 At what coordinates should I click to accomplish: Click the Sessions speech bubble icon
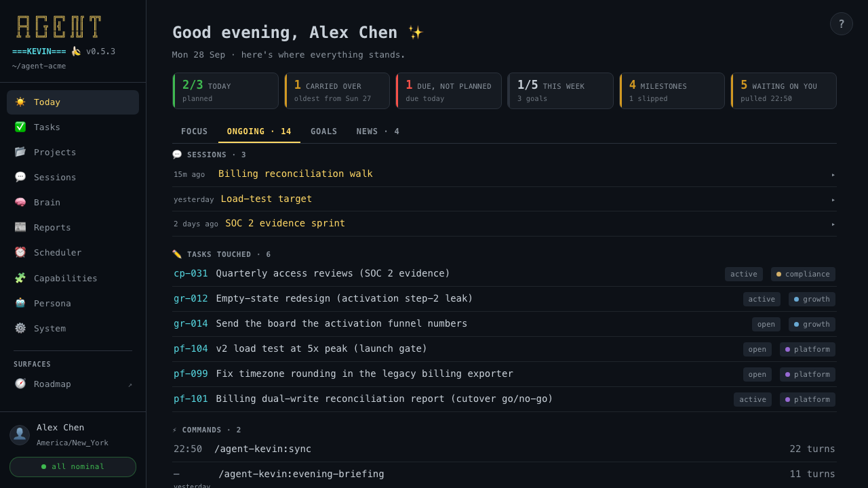20,177
